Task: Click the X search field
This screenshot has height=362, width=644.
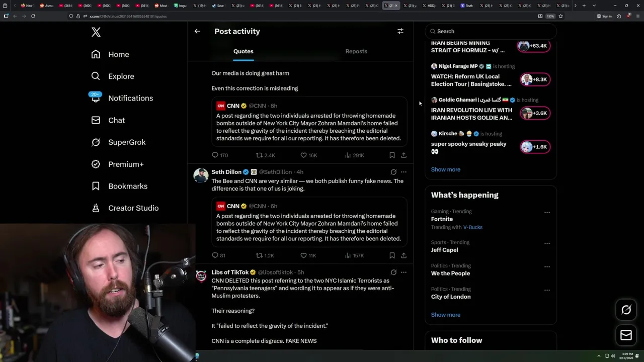Action: 491,31
